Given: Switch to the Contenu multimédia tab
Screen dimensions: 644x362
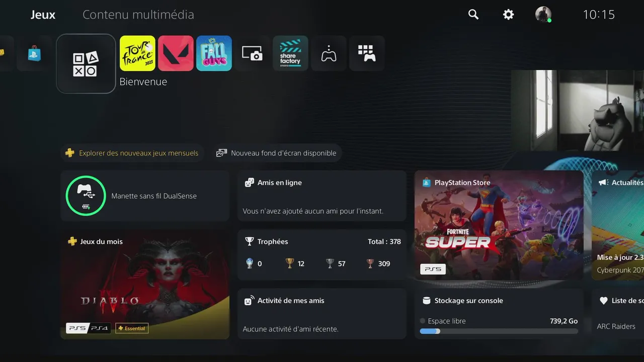Looking at the screenshot, I should 138,15.
